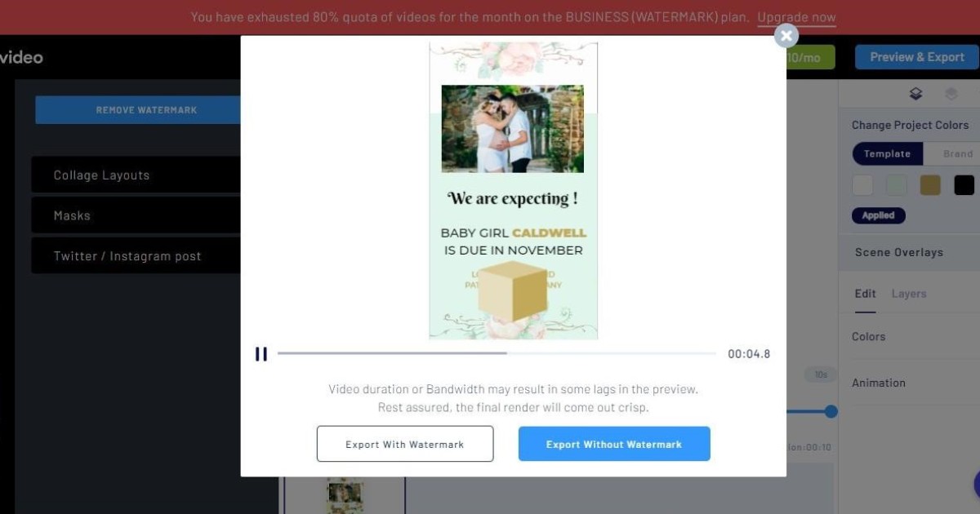
Task: Switch to Brand color mode
Action: pos(957,153)
